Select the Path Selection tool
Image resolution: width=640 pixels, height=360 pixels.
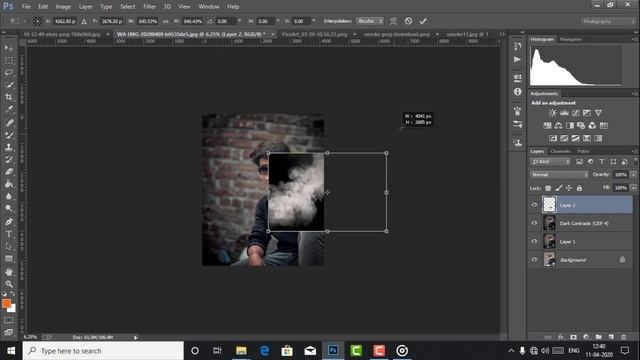pos(9,246)
